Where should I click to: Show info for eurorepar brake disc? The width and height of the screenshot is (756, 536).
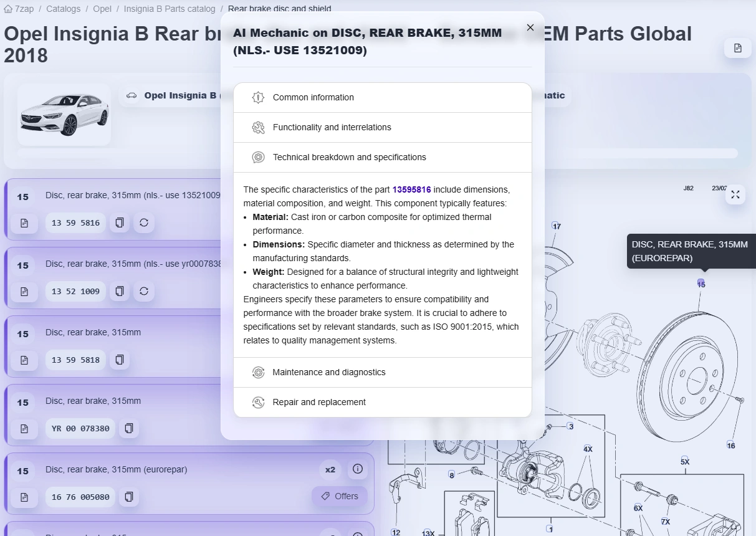click(357, 469)
